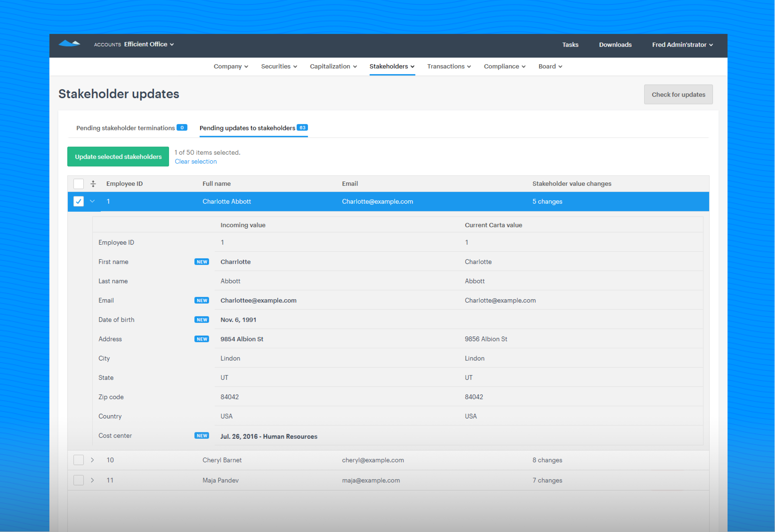The image size is (775, 532).
Task: Click the expand-all rows icon in table header
Action: tap(93, 184)
